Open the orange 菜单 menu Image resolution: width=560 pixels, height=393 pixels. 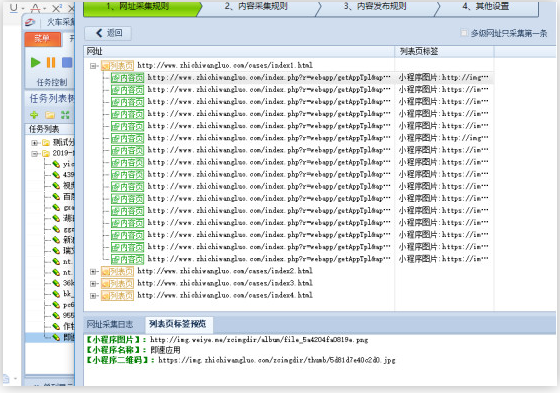(x=43, y=39)
